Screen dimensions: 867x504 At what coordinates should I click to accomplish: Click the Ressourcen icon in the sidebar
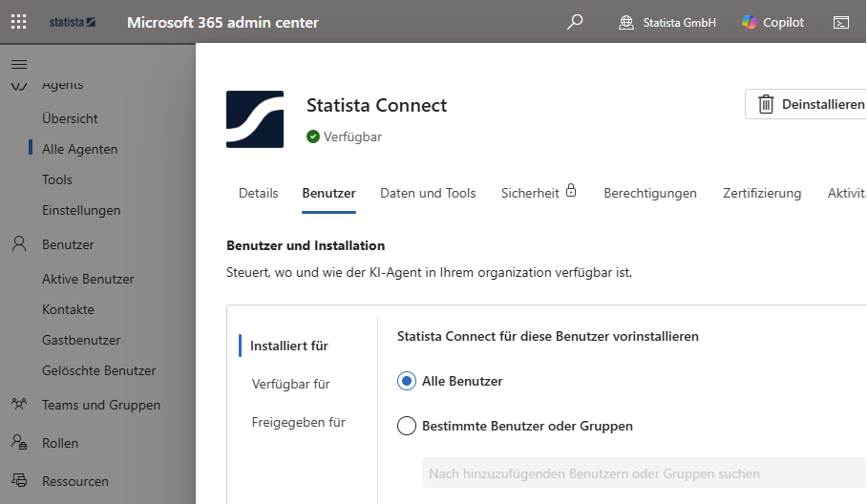19,480
